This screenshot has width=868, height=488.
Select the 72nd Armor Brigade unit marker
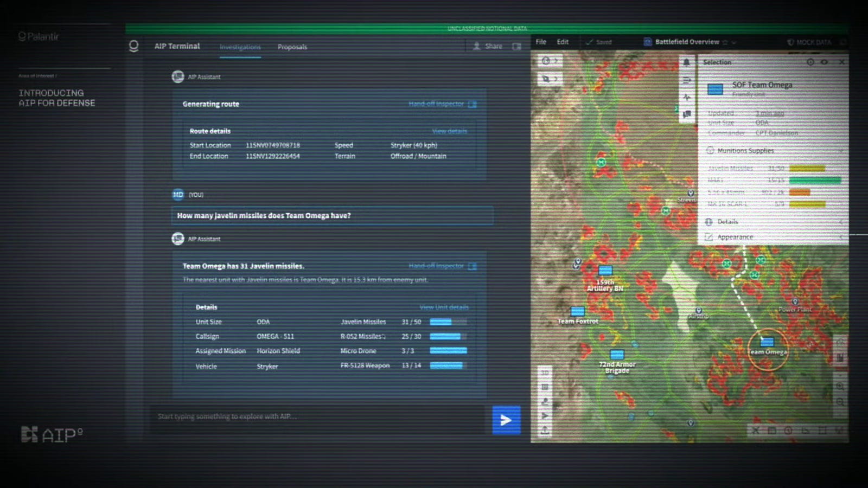[x=617, y=355]
